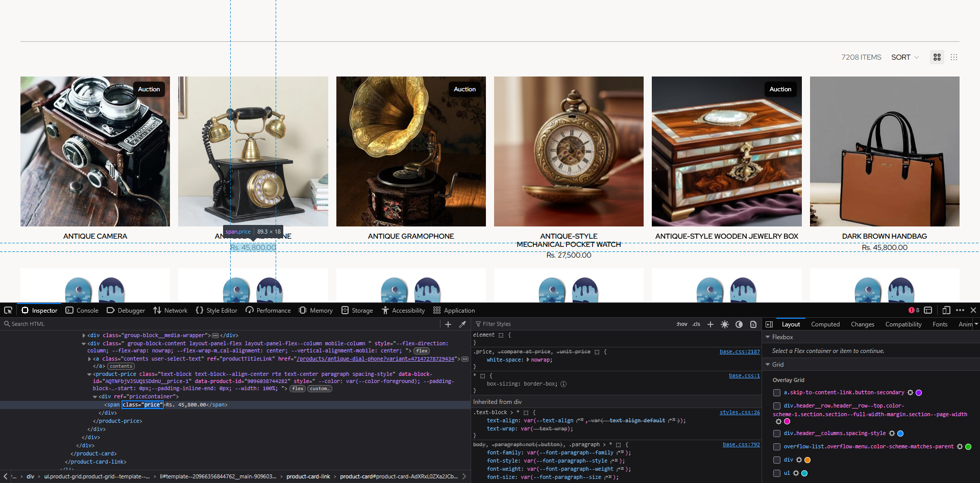Enable overlay grid for a.skip-to-content-link
980x483 pixels.
777,393
